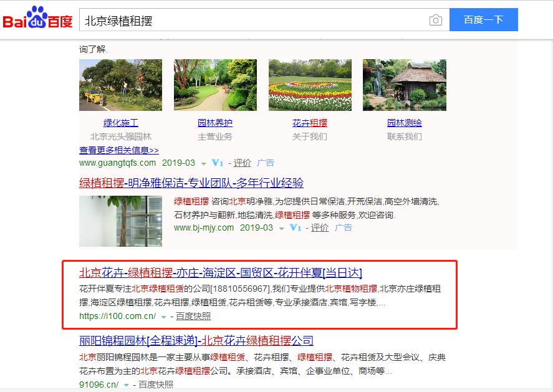This screenshot has width=553, height=392.
Task: Open 丽阳锦程园林 result title
Action: pos(196,341)
